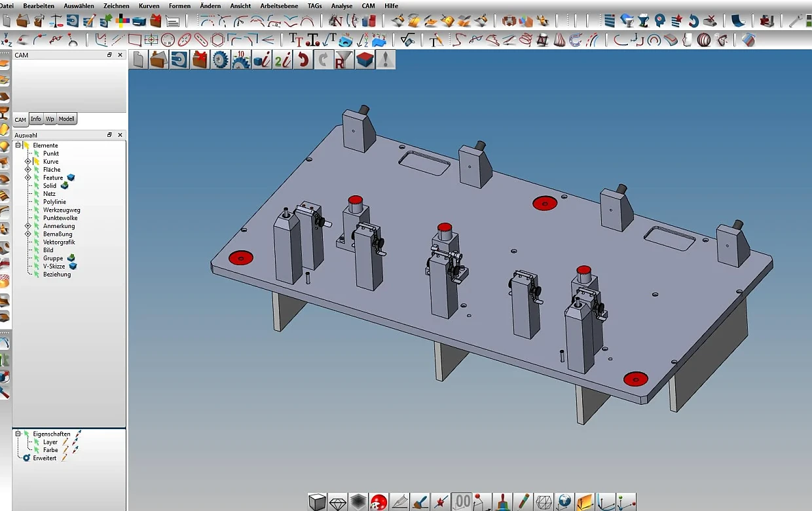Click the funnel filter icon with R
This screenshot has width=812, height=511.
click(x=344, y=60)
